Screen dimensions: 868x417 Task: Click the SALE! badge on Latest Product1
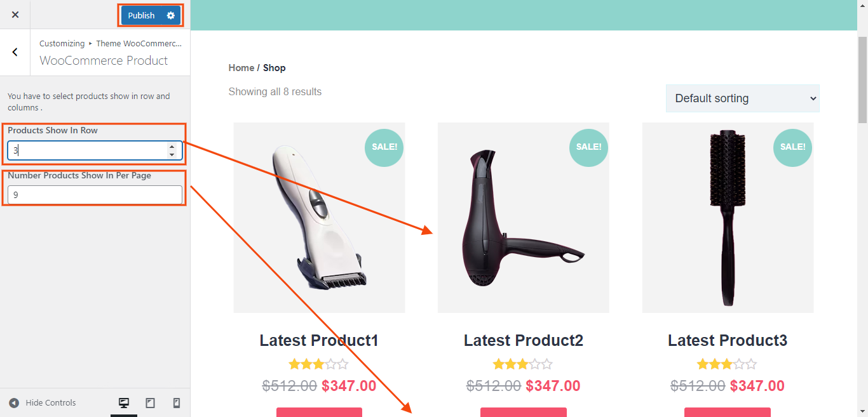click(x=384, y=147)
